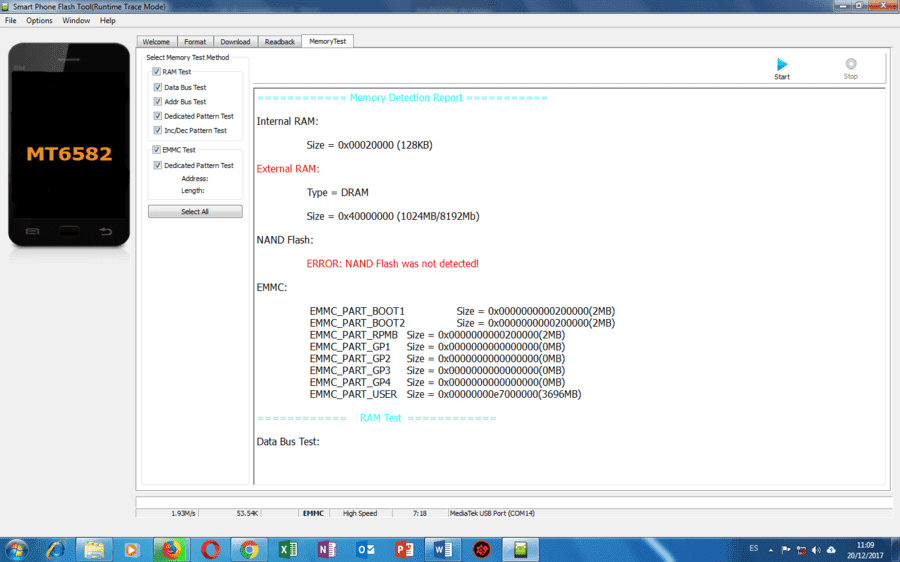Select the MemoryTest tab
Image resolution: width=900 pixels, height=562 pixels.
pos(328,41)
